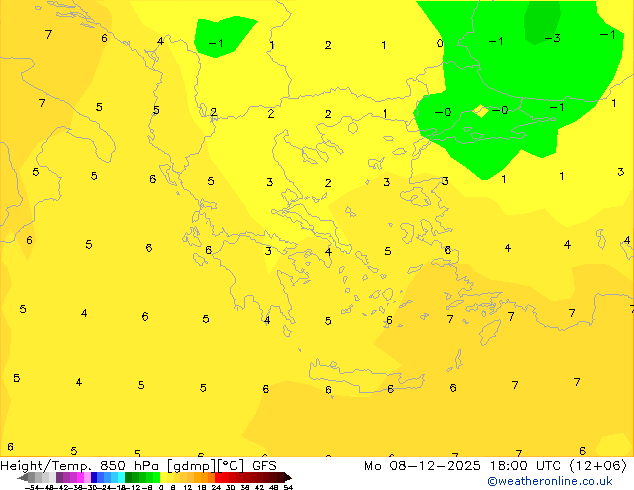The image size is (634, 490).
Task: Open the weatheronline.co.uk copyright link
Action: click(550, 481)
